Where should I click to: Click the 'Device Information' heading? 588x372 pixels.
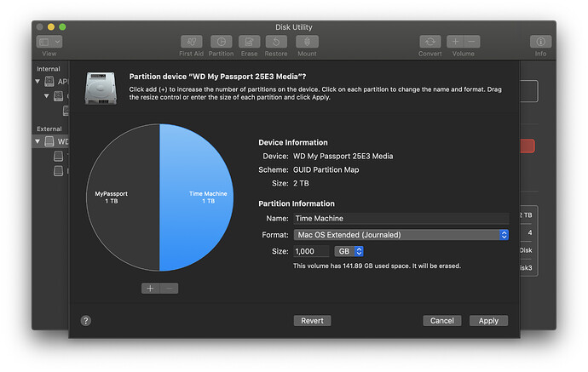click(x=293, y=142)
